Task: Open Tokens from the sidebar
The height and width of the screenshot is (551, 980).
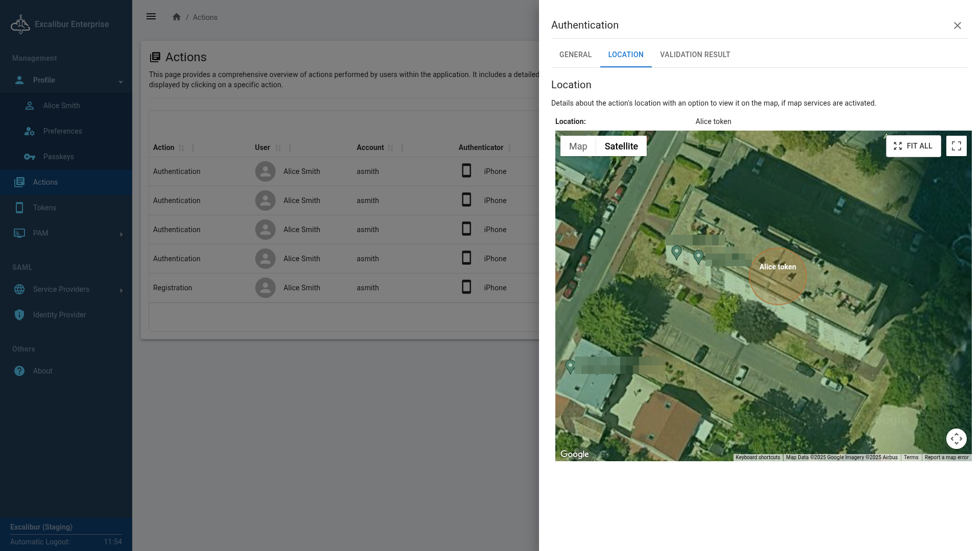Action: tap(44, 208)
